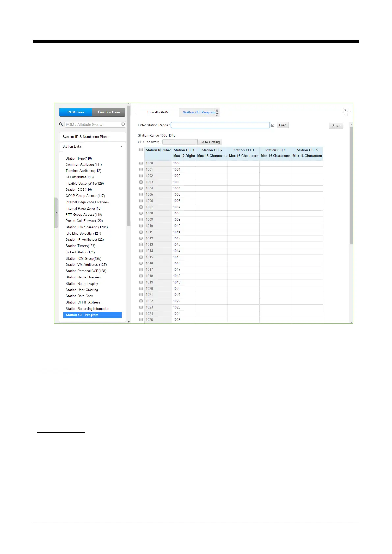Click the sidebar vertical scrollbar
The image size is (392, 554).
click(129, 166)
